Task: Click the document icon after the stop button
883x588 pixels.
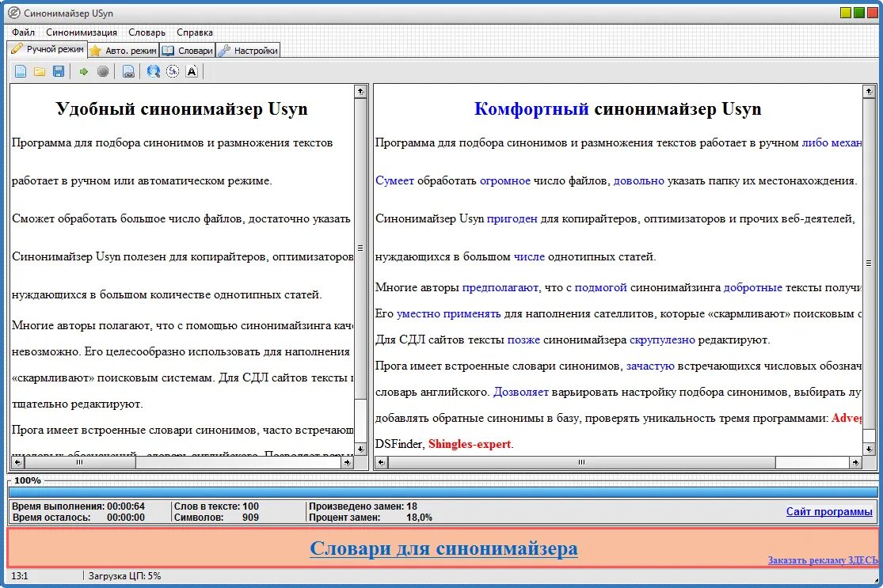Action: click(128, 71)
